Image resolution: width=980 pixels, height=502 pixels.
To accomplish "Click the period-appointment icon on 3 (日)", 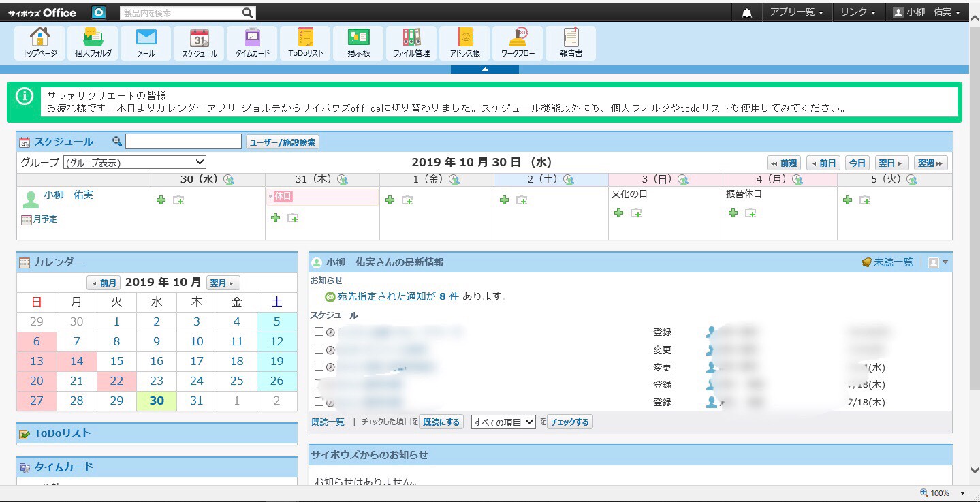I will point(636,213).
